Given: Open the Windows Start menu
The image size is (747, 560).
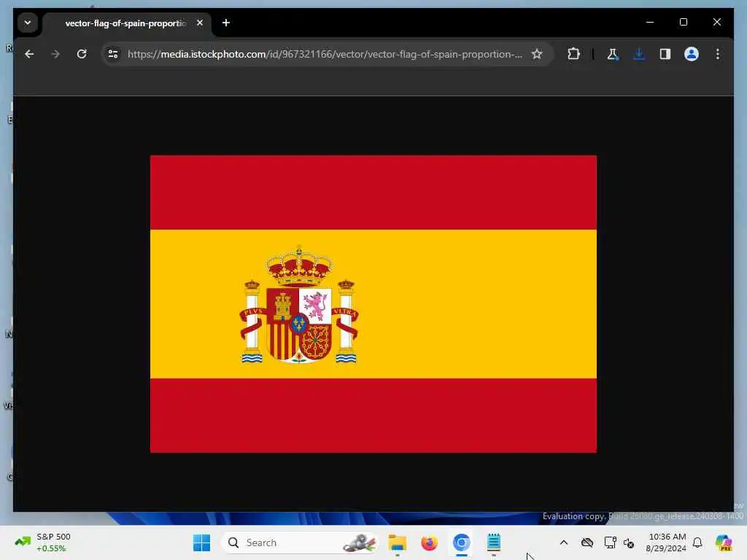Looking at the screenshot, I should click(201, 542).
